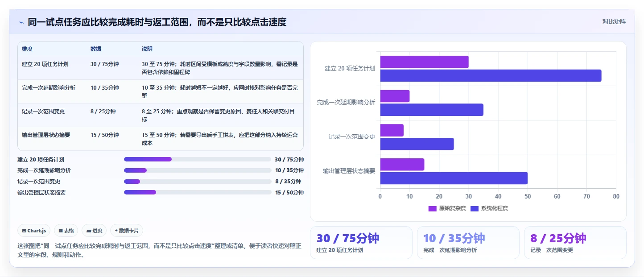Click blue 35-value bar for 完成一次延期影响分析
Viewport: 644px width, 277px height.
click(432, 110)
